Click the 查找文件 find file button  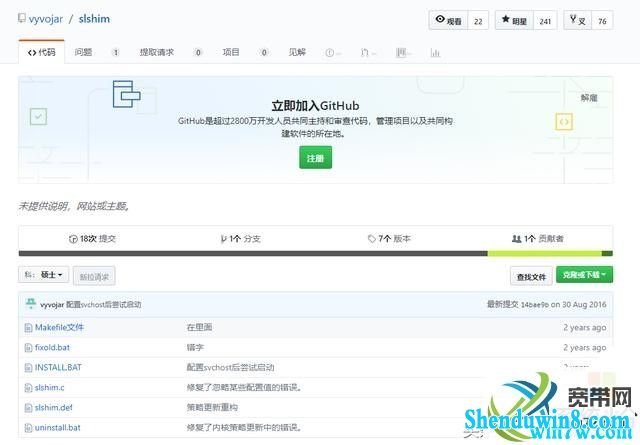tap(531, 277)
